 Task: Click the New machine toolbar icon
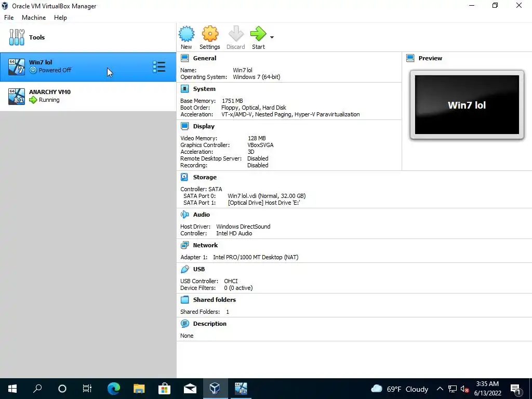[187, 34]
